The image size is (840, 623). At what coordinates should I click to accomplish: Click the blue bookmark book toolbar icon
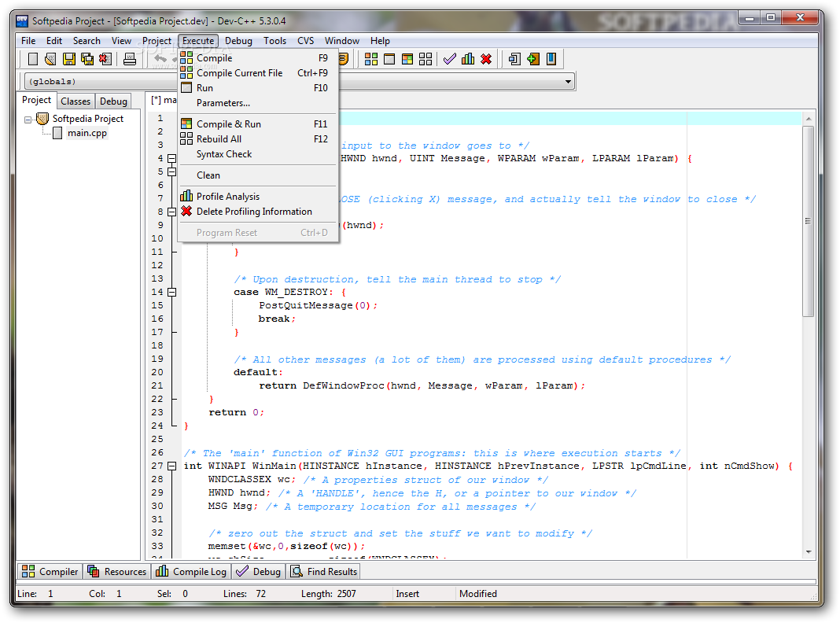(x=551, y=59)
